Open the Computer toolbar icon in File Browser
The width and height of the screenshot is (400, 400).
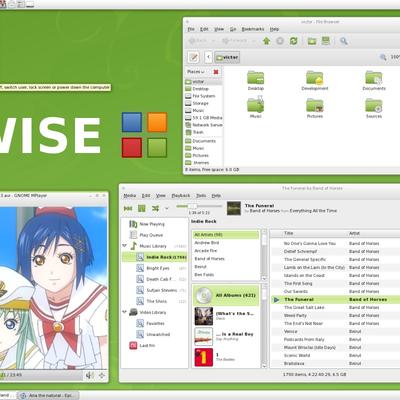tap(326, 41)
